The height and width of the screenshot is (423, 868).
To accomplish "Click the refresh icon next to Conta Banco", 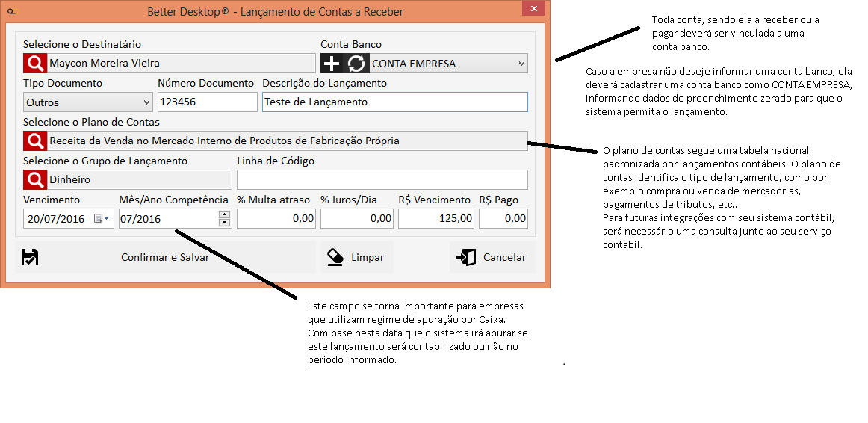I will [x=356, y=64].
